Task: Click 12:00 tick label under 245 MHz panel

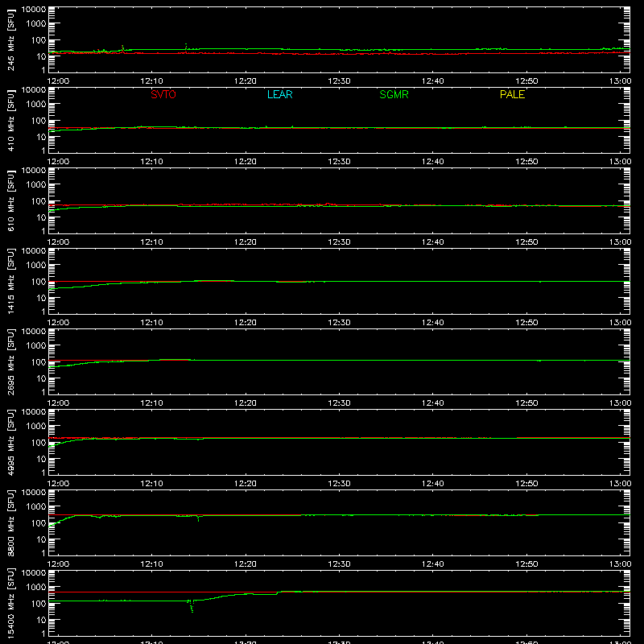Action: [x=58, y=81]
